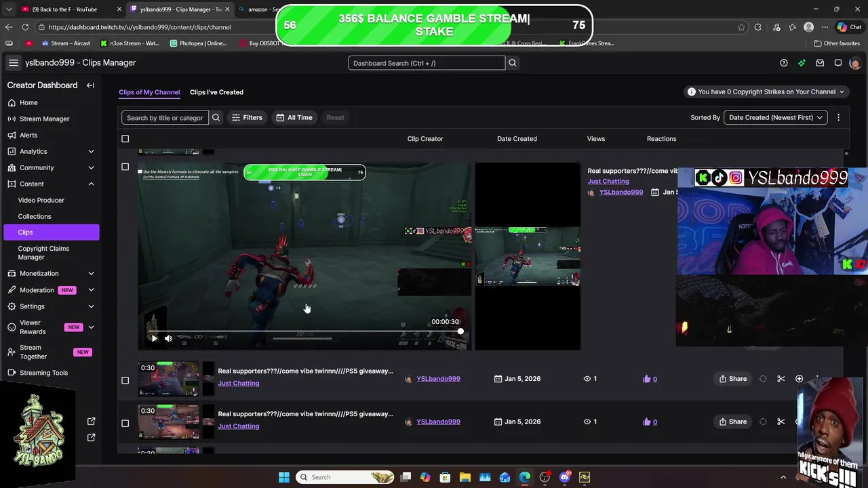Collapse the Creator Dashboard sidebar

tap(90, 85)
